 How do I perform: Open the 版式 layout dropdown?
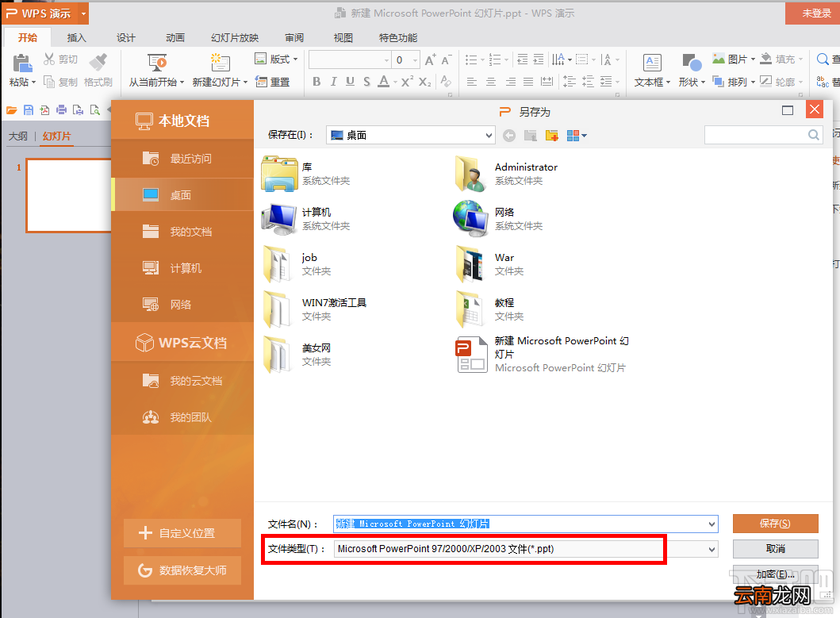(276, 59)
